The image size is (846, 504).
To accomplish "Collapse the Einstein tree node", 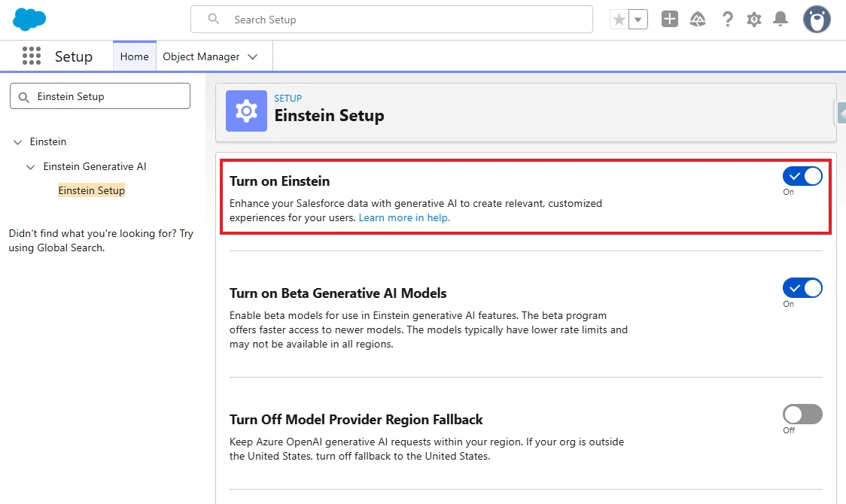I will 18,142.
